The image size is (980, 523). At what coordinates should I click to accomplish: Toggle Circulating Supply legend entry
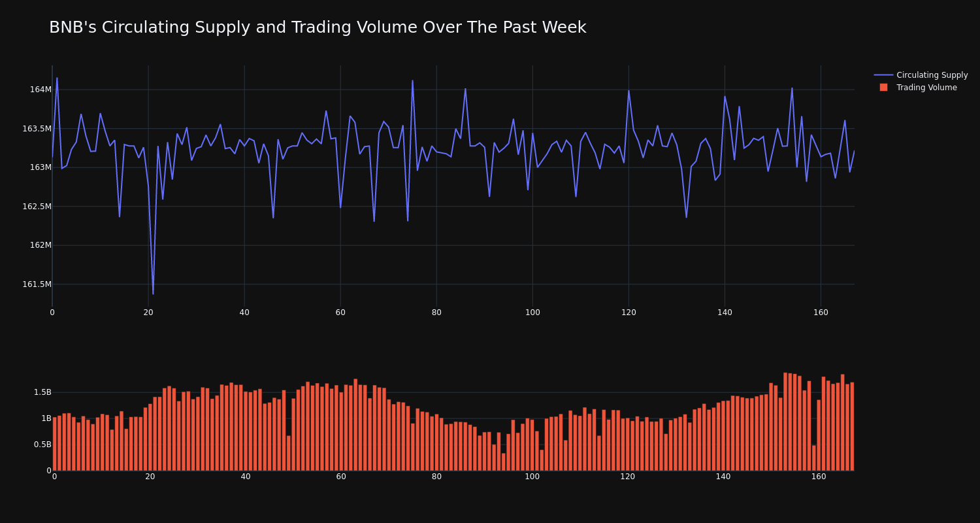pos(921,75)
